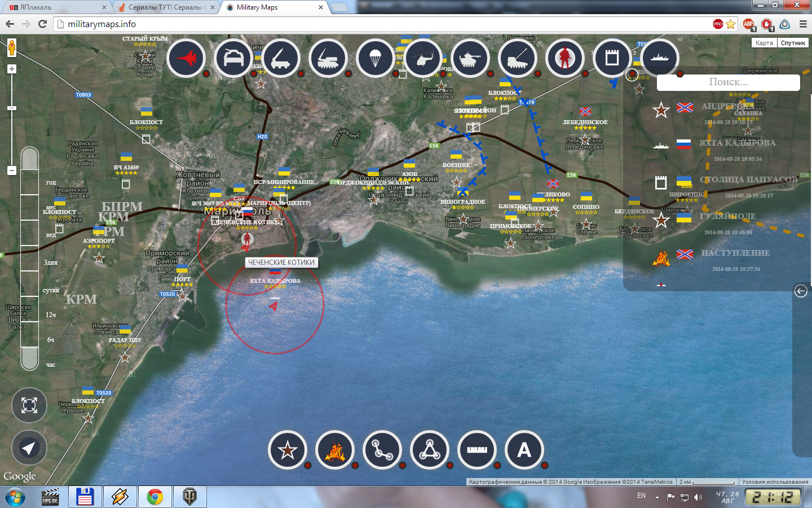The image size is (812, 508).
Task: Toggle the red dot under the tank
Action: click(x=491, y=74)
